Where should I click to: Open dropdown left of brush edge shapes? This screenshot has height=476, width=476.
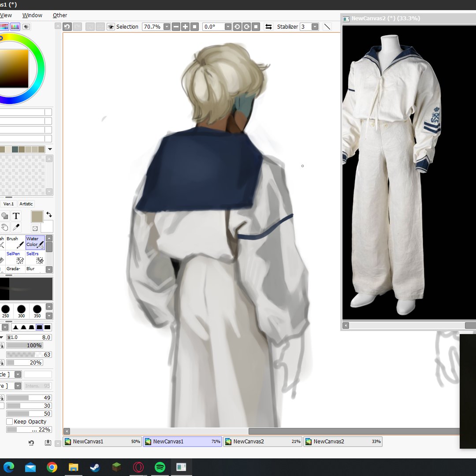pyautogui.click(x=5, y=327)
